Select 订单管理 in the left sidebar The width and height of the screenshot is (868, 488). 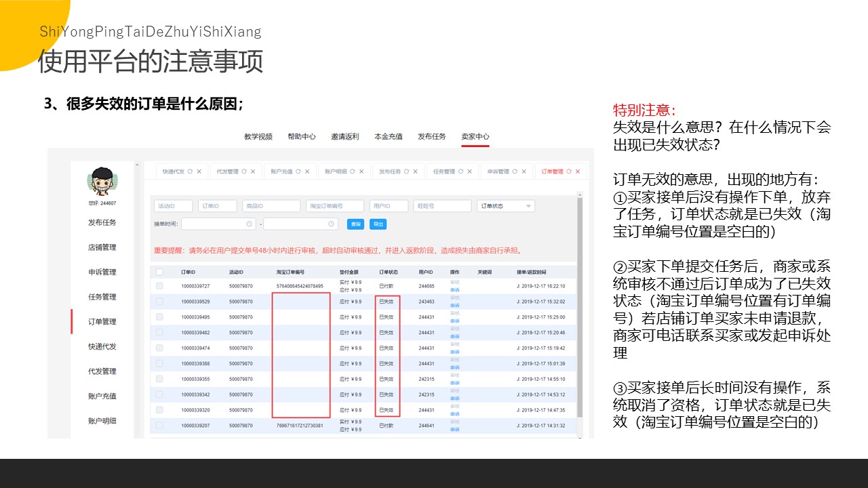click(x=102, y=322)
